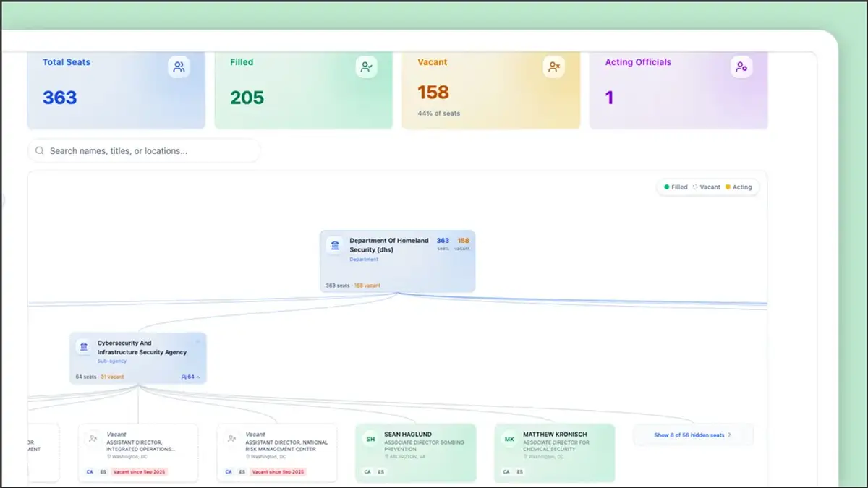Viewport: 868px width, 488px height.
Task: Click the CA tag on National Risk Management card
Action: [x=229, y=471]
